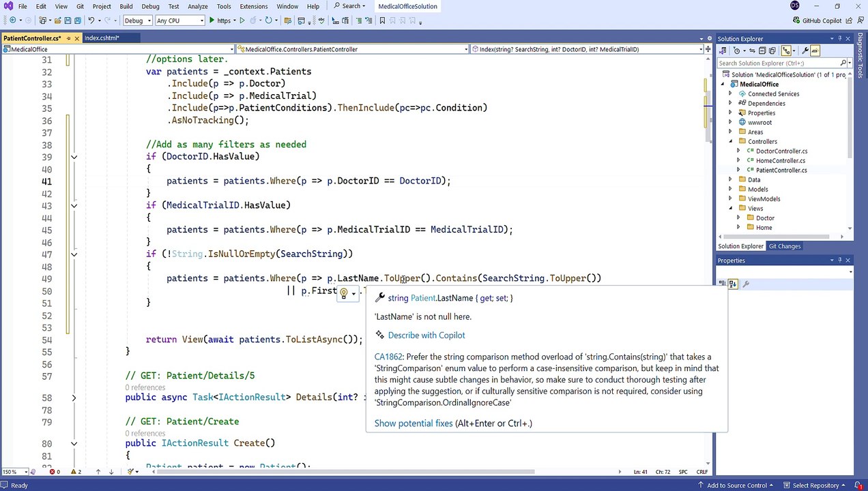Open the Debug configuration dropdown
This screenshot has width=868, height=491.
149,20
